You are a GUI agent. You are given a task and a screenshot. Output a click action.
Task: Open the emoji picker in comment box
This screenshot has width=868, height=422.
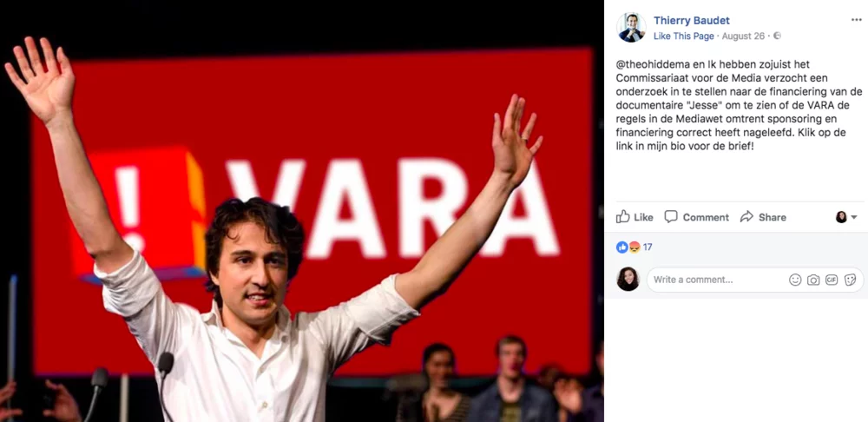pos(795,280)
